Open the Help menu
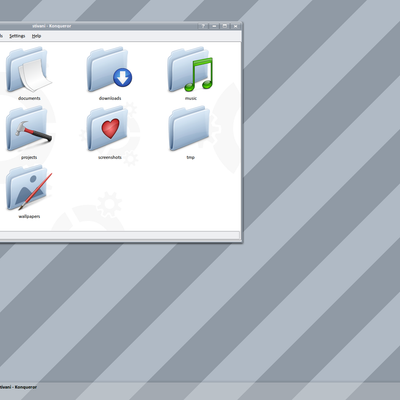The image size is (400, 400). pyautogui.click(x=36, y=36)
